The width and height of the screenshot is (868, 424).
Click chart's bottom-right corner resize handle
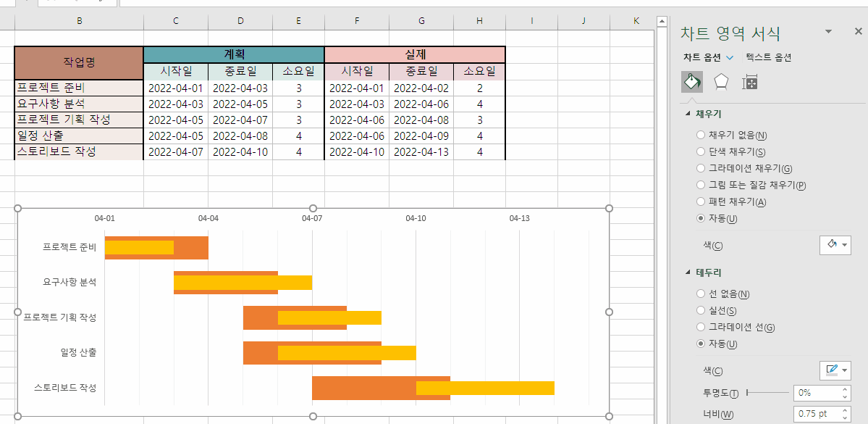click(x=610, y=416)
